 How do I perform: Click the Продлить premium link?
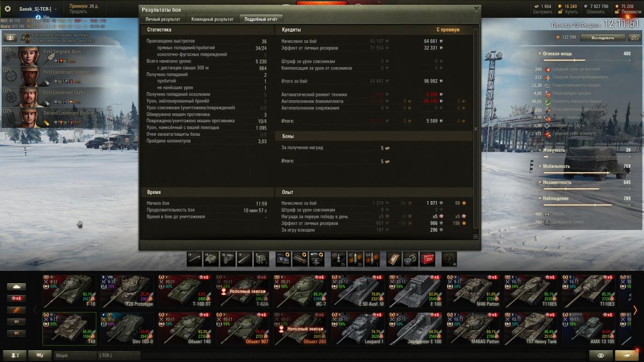click(x=78, y=12)
